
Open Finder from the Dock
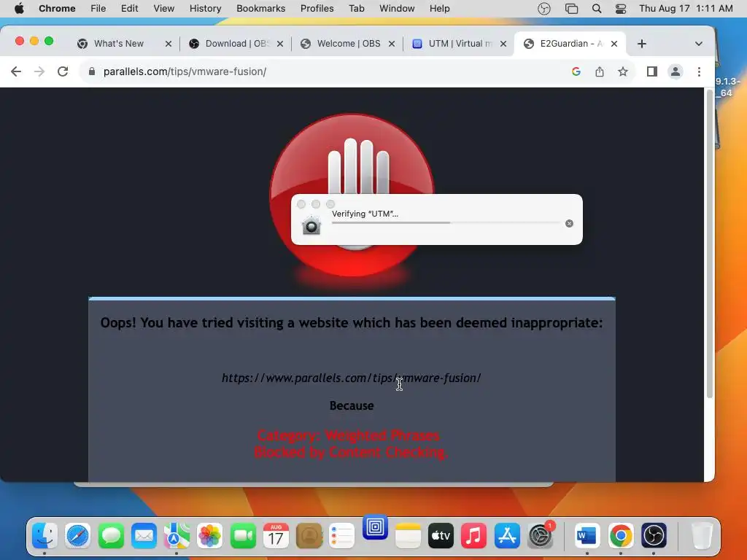pos(44,536)
